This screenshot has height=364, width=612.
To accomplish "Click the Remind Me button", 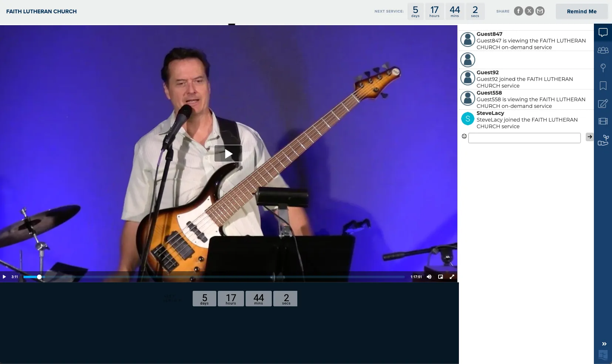I will [x=581, y=11].
